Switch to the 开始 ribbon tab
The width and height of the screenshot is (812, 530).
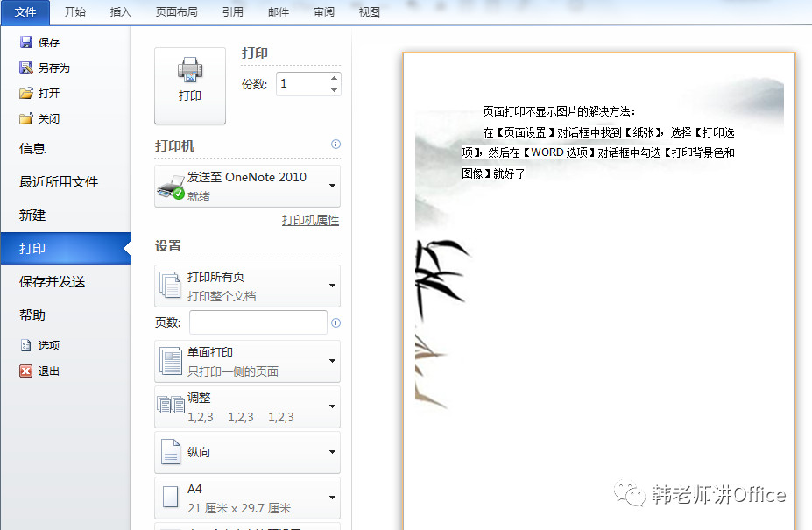click(x=74, y=12)
